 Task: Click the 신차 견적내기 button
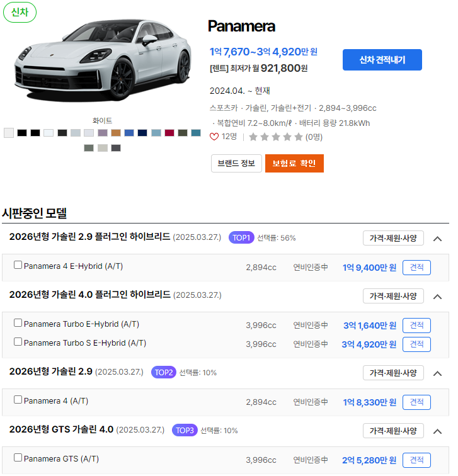pos(382,60)
